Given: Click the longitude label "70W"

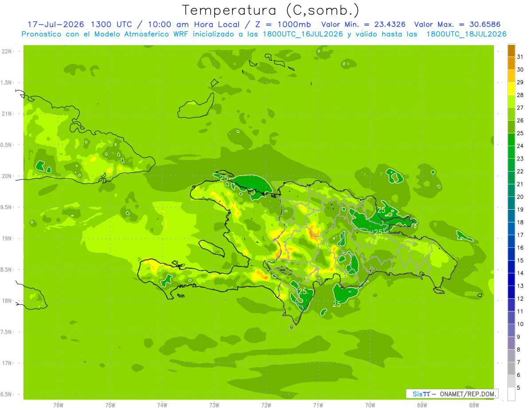Looking at the screenshot, I should (370, 406).
